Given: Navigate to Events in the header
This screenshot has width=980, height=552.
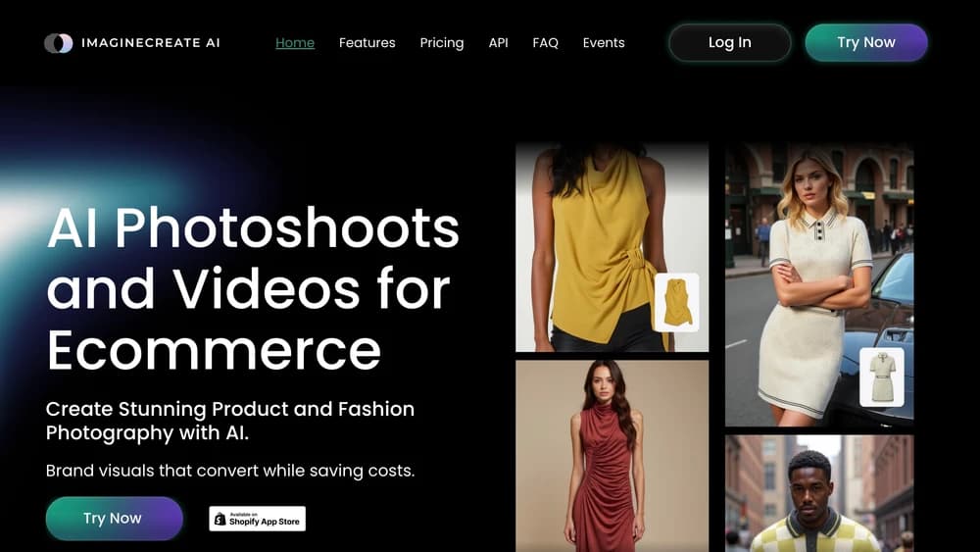Looking at the screenshot, I should (604, 42).
